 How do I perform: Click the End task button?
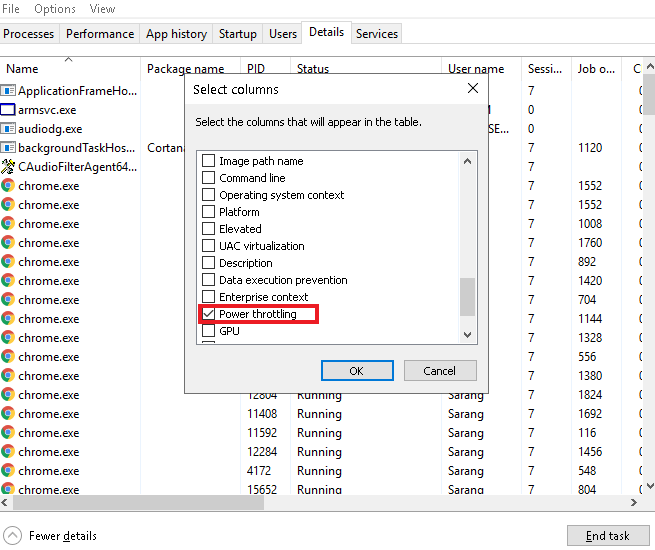pos(608,535)
